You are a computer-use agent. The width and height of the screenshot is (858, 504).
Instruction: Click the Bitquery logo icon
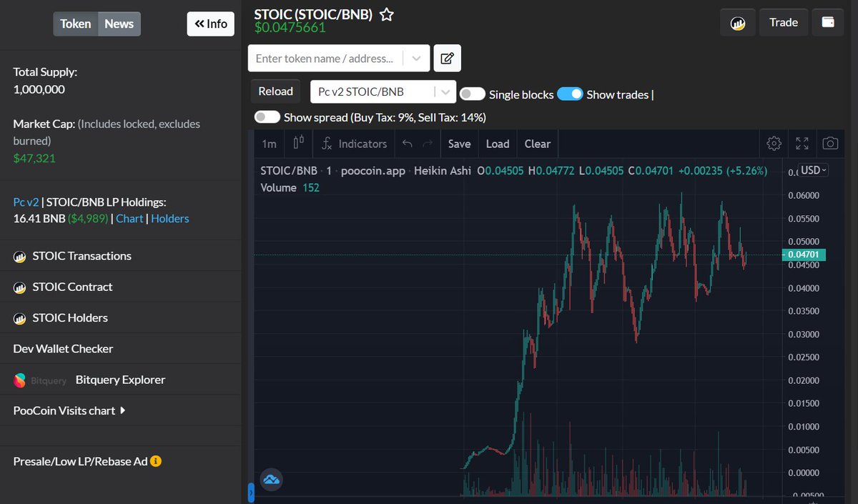pos(20,380)
